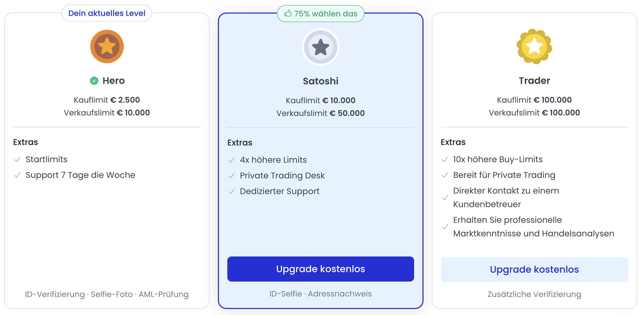644x315 pixels.
Task: Click checkmark next to Support 7 Tage
Action: (17, 175)
